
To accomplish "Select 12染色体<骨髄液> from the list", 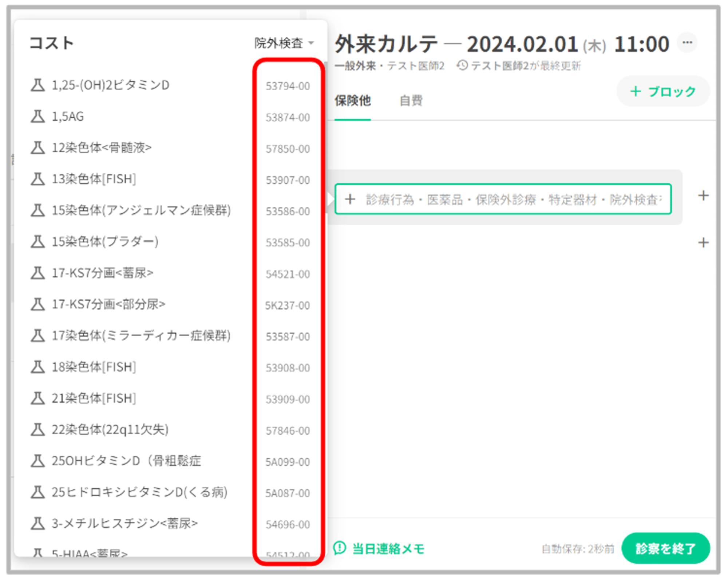I will coord(101,148).
